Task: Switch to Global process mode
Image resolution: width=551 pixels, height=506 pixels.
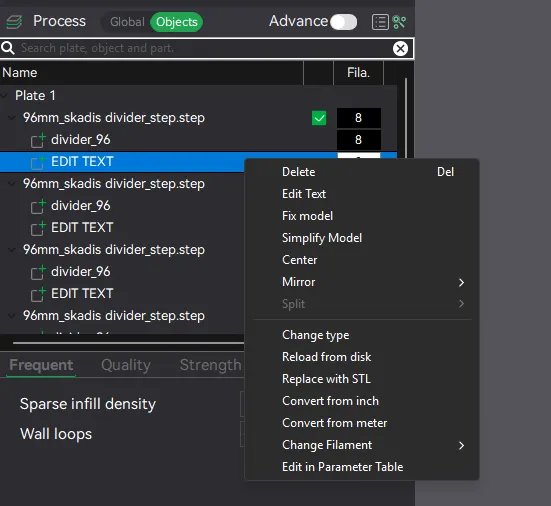Action: (127, 22)
